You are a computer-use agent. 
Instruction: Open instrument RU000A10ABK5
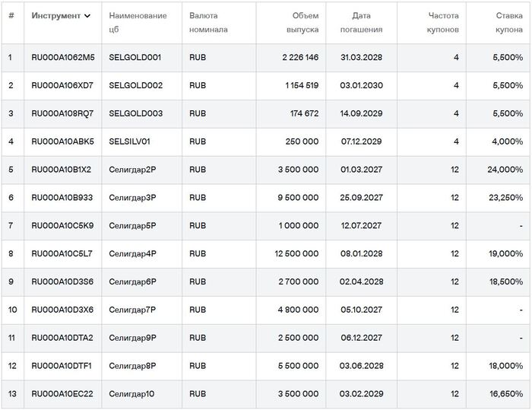pos(63,141)
